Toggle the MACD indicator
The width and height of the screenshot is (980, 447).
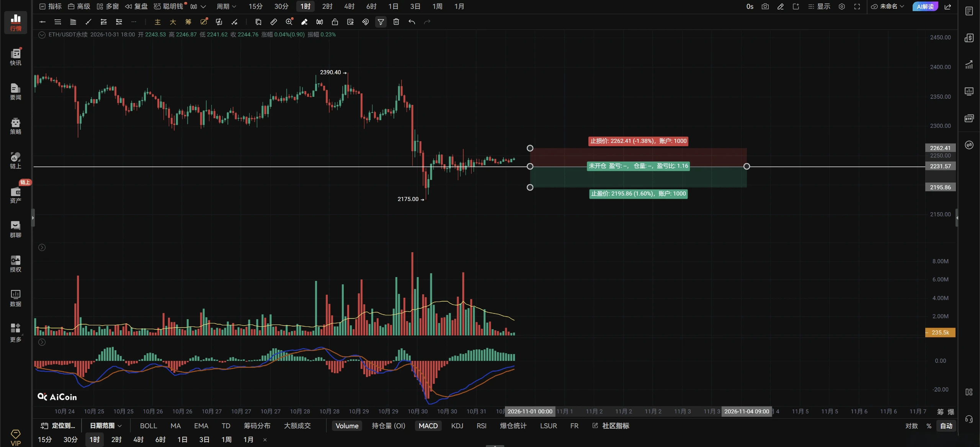tap(428, 426)
